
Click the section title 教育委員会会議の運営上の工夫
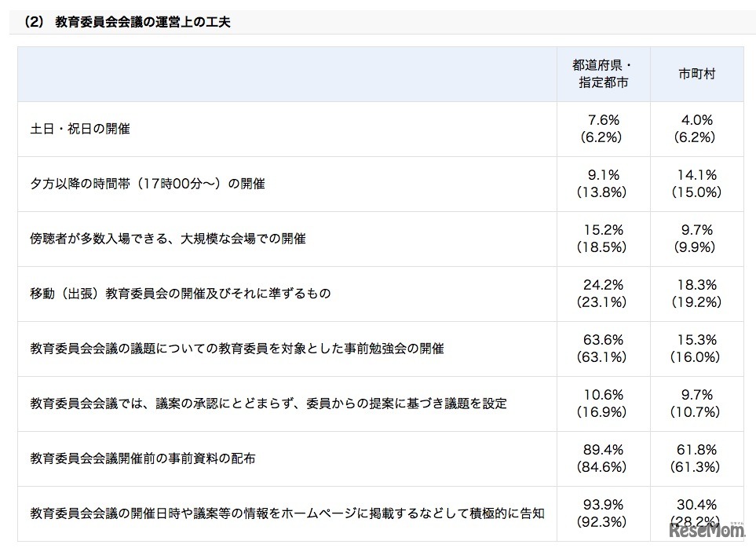pyautogui.click(x=142, y=22)
